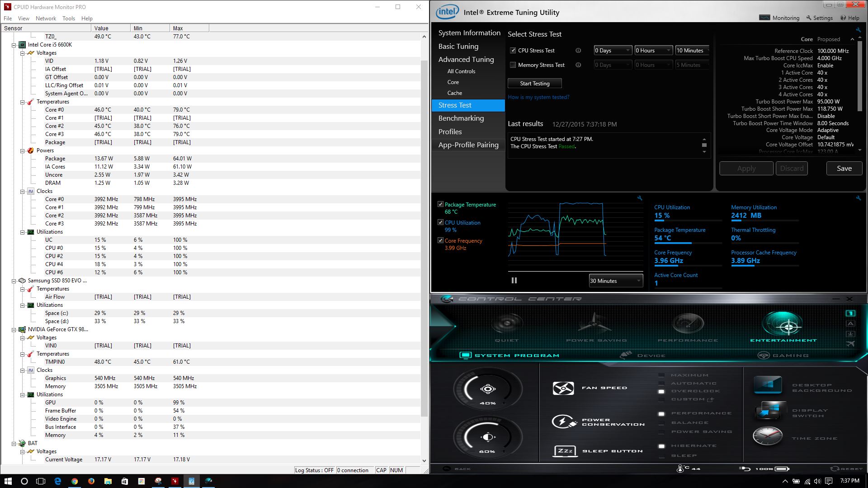Open the View menu in Hardware Monitor

pyautogui.click(x=24, y=19)
